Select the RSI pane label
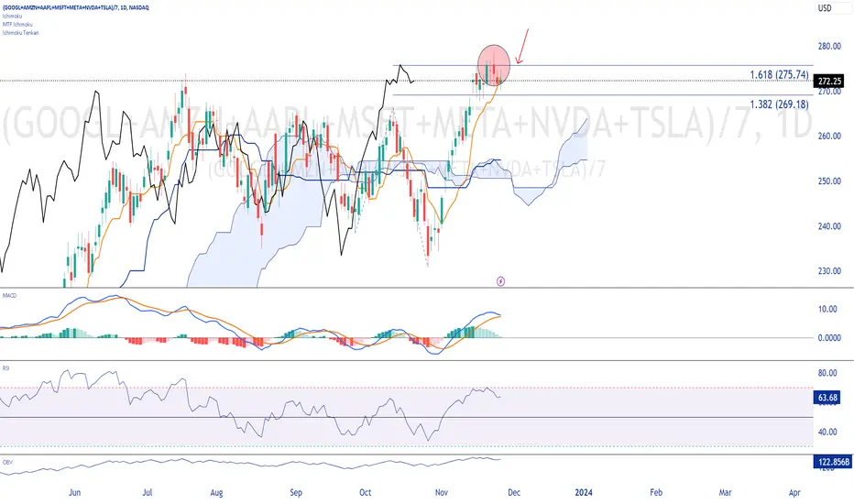 coord(6,368)
